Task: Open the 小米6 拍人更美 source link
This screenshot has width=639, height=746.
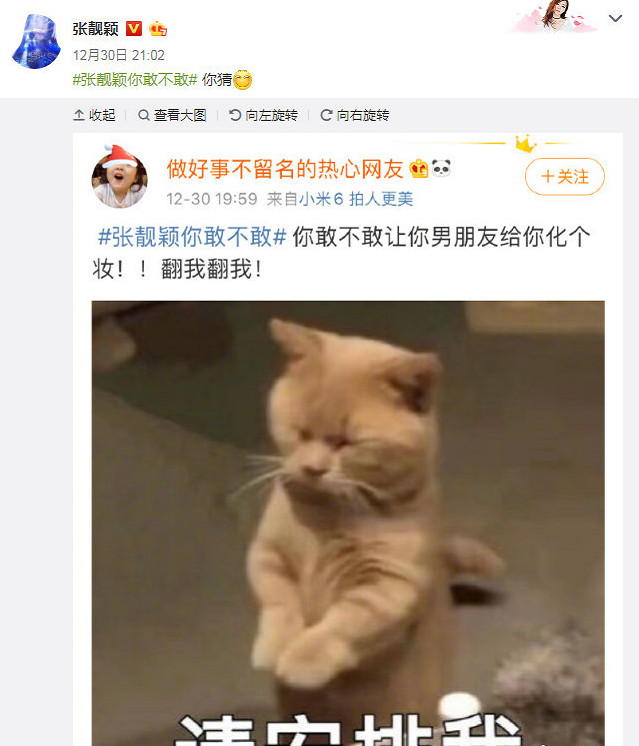Action: click(356, 199)
